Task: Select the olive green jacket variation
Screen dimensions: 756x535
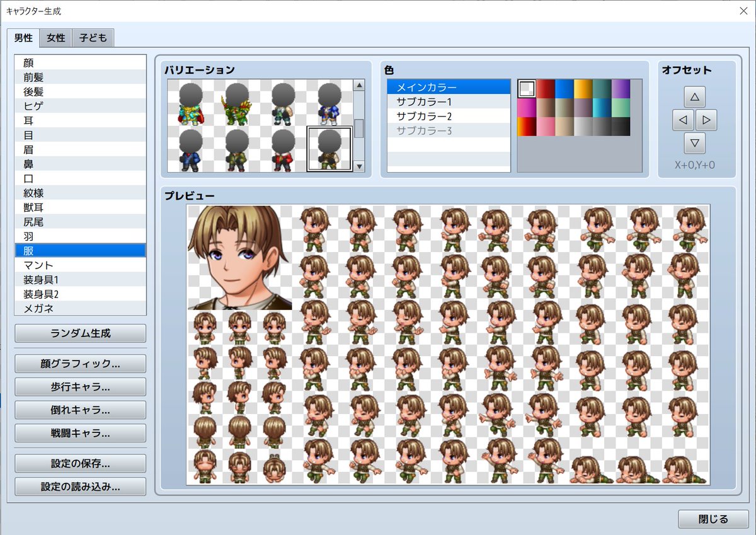Action: (236, 149)
